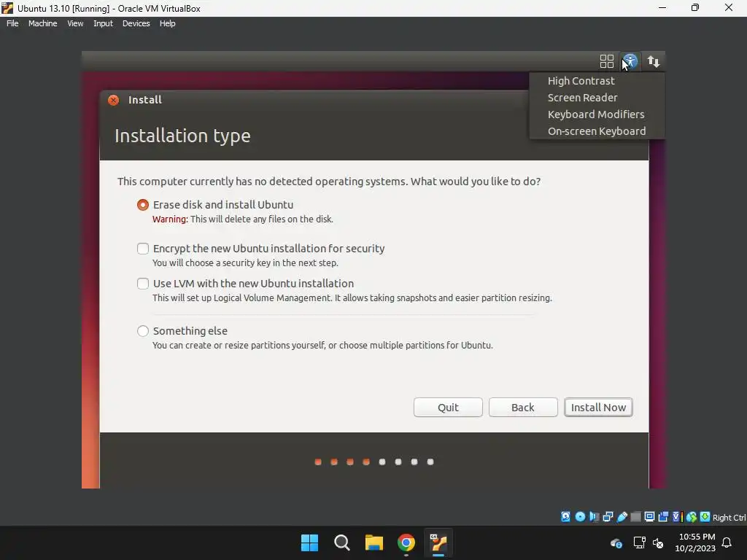Open the VirtualBox Help menu
747x560 pixels.
(x=167, y=23)
